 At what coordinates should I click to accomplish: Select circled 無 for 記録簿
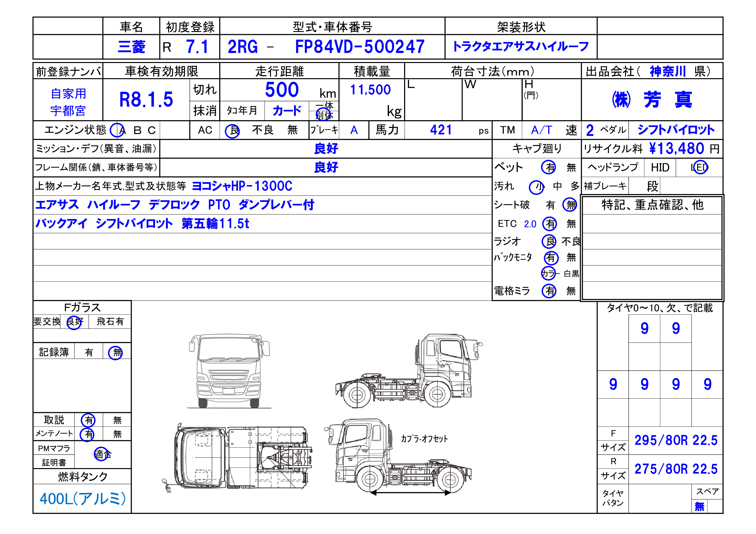(115, 353)
